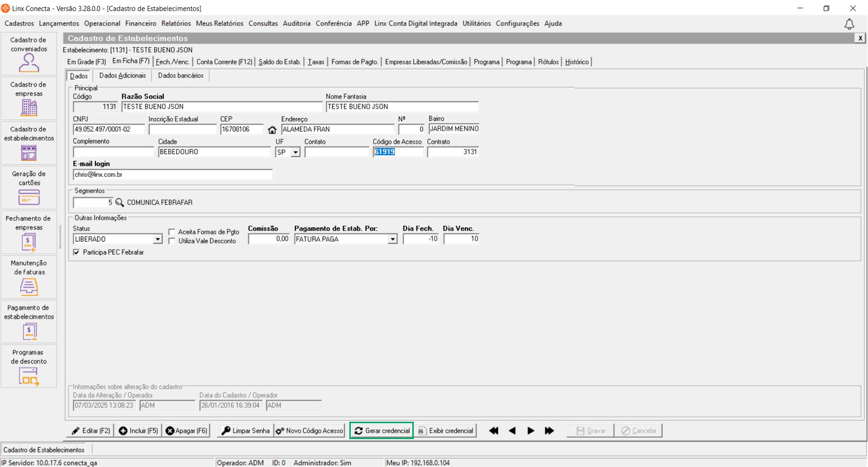Click the Limpar Senha button
The image size is (868, 467).
point(245,431)
